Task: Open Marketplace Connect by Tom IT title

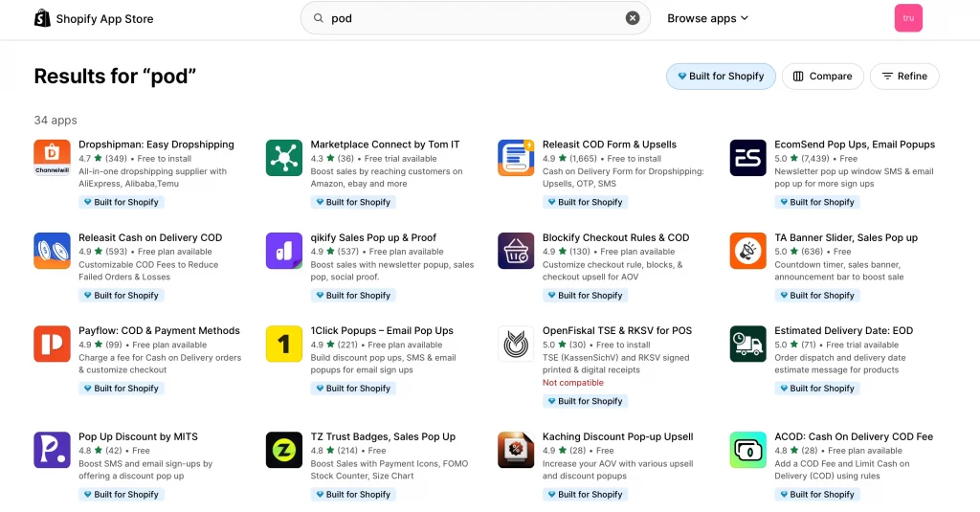Action: [x=385, y=145]
